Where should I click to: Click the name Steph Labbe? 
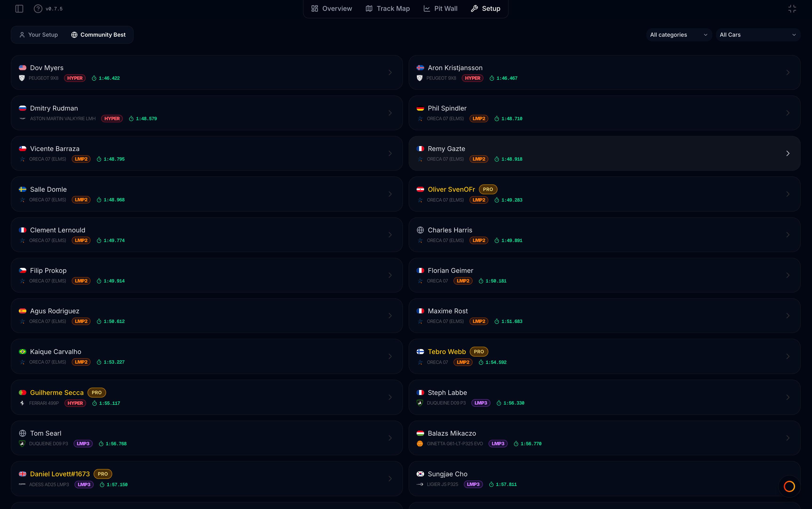[x=447, y=393]
